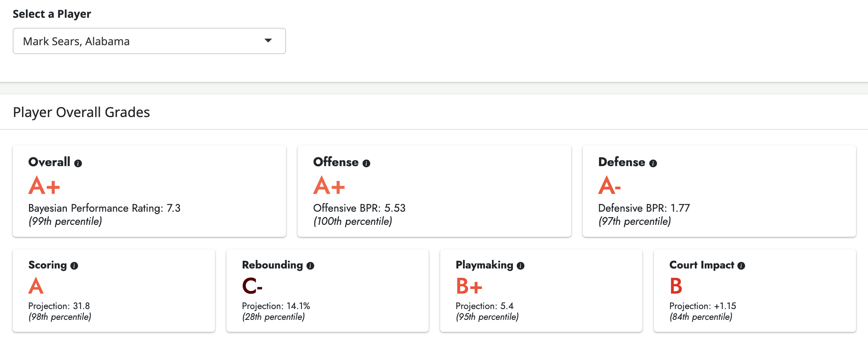The image size is (868, 350).
Task: Click the Rebounding C- grade letter
Action: (252, 287)
